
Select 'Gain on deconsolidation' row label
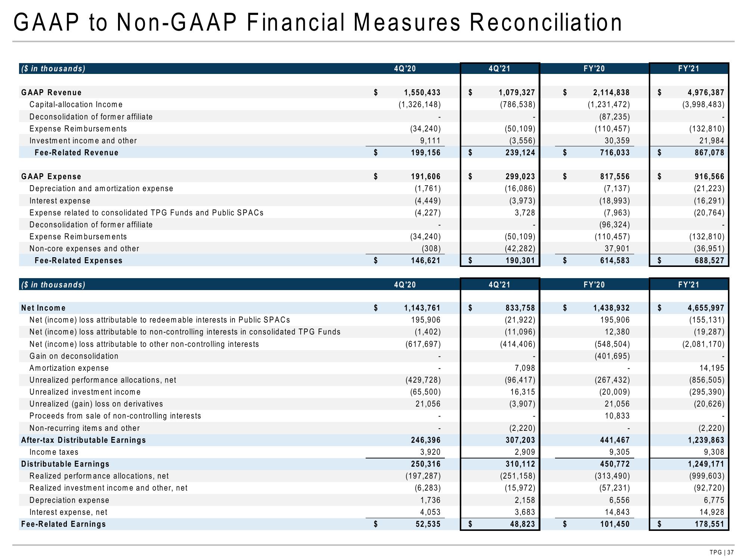(74, 356)
